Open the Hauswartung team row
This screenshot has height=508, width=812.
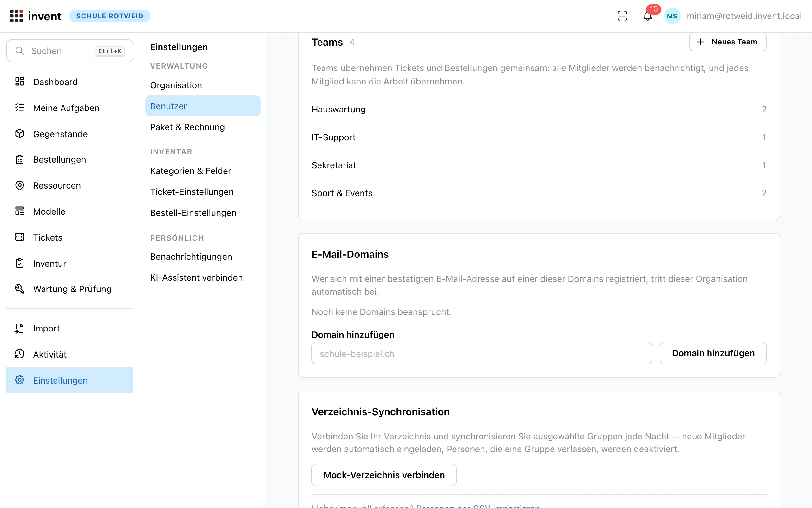point(539,109)
